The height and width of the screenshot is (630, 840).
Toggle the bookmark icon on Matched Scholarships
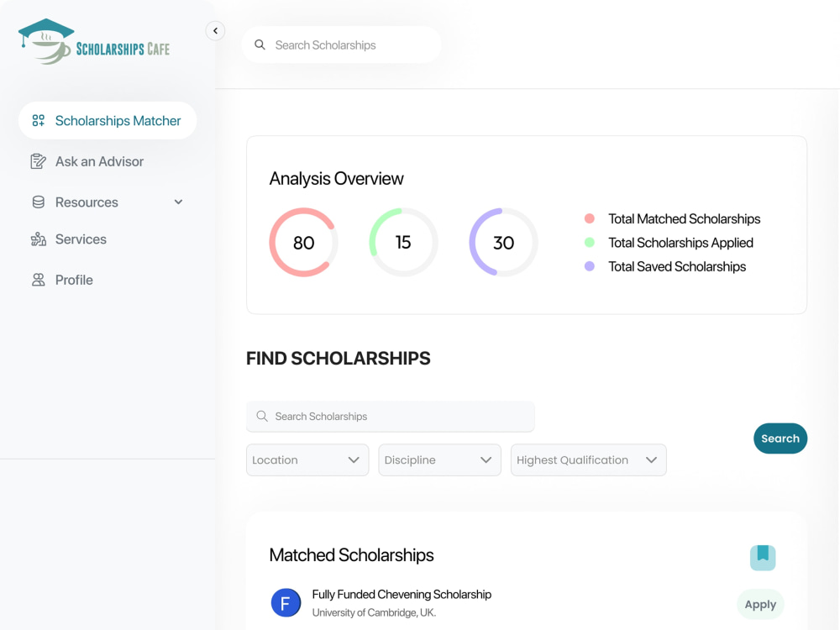pyautogui.click(x=763, y=558)
